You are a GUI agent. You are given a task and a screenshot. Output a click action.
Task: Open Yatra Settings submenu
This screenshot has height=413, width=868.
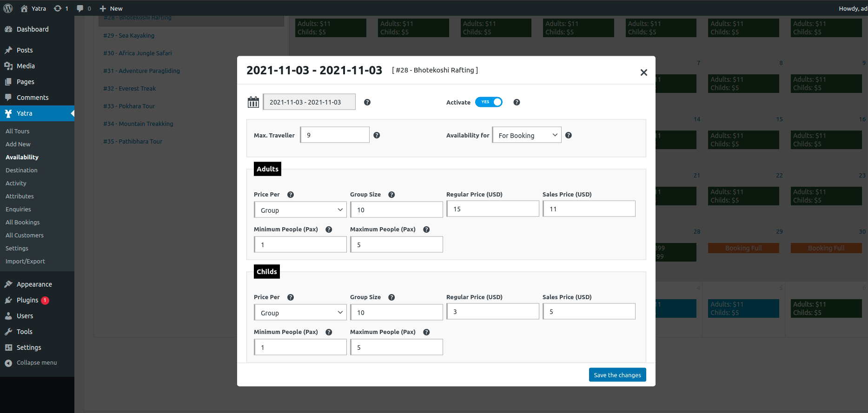click(x=17, y=249)
